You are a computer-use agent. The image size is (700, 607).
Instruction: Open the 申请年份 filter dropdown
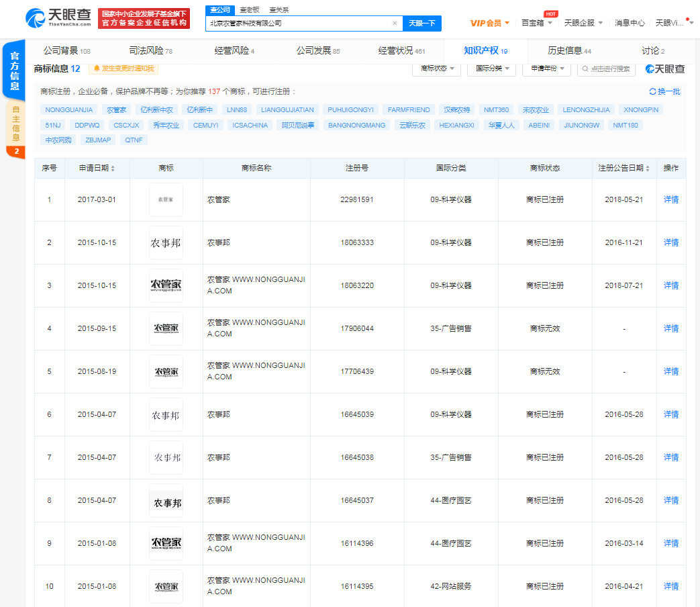[x=546, y=68]
